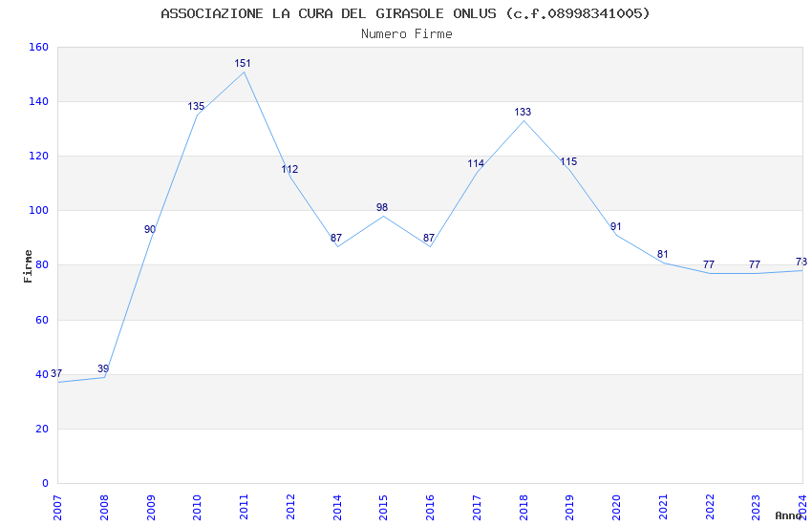812x525 pixels.
Task: Select x-axis year label 2008
Action: click(x=104, y=508)
